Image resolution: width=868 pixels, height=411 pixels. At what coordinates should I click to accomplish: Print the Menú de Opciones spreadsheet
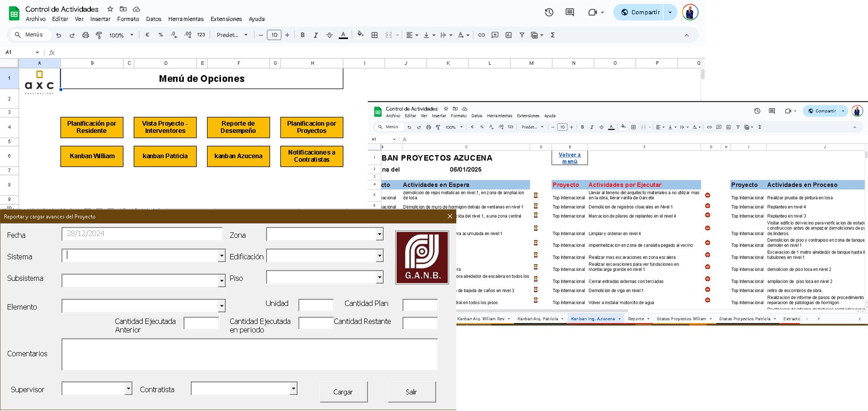[86, 35]
